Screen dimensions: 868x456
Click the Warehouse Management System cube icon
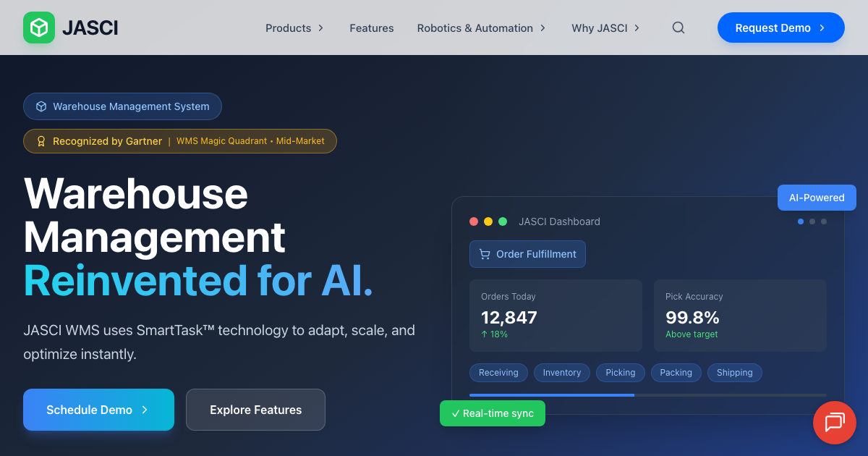coord(41,106)
